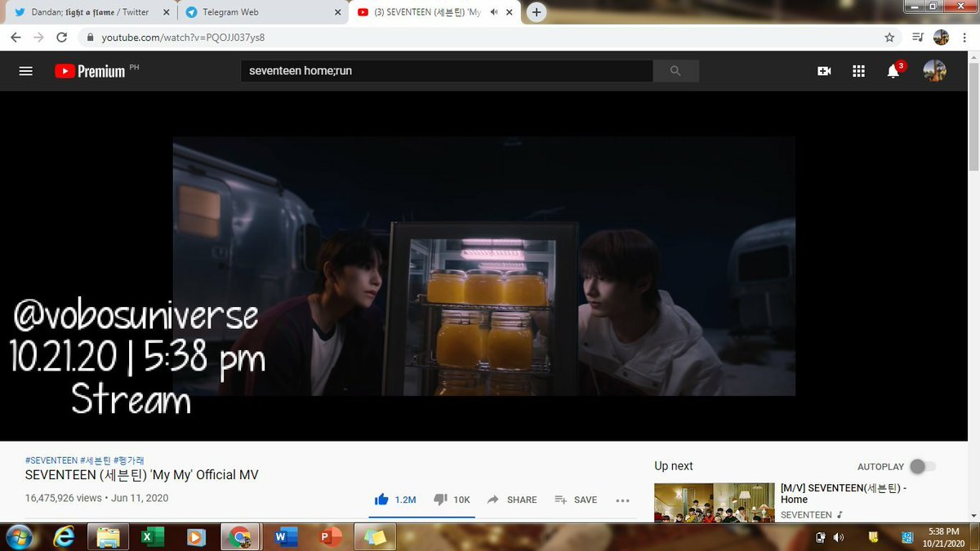The image size is (980, 551).
Task: Click the browser forward arrow
Action: coord(38,38)
